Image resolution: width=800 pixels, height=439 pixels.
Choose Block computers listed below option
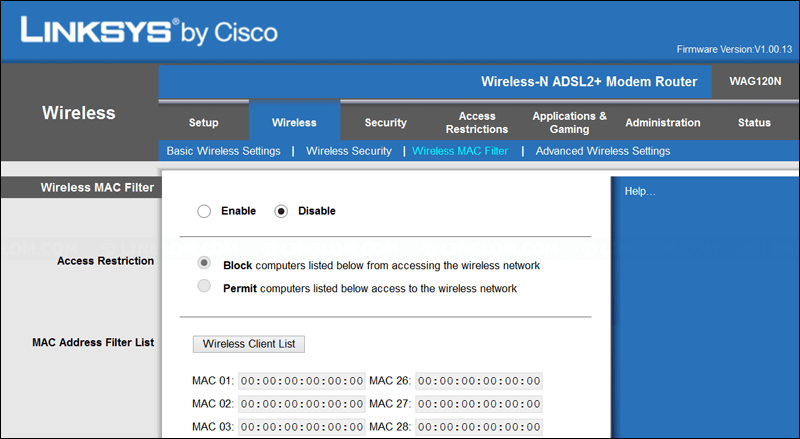tap(204, 263)
